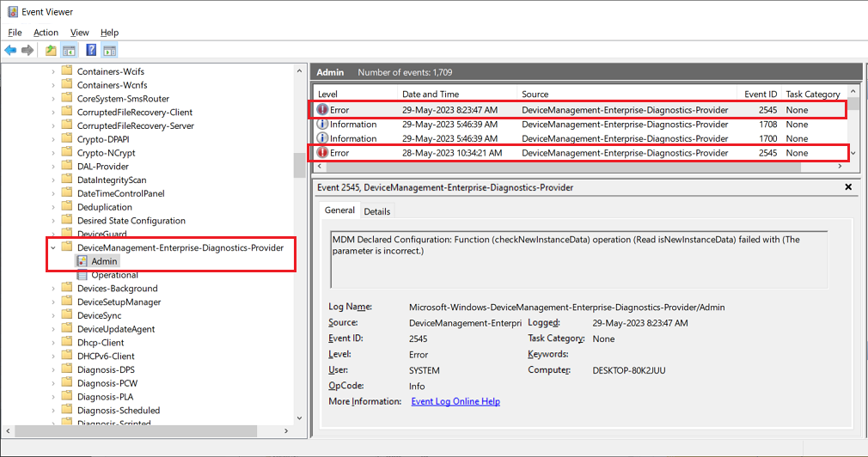Toggle the Show/Hide Console Tree toolbar icon
The image size is (868, 457).
69,51
